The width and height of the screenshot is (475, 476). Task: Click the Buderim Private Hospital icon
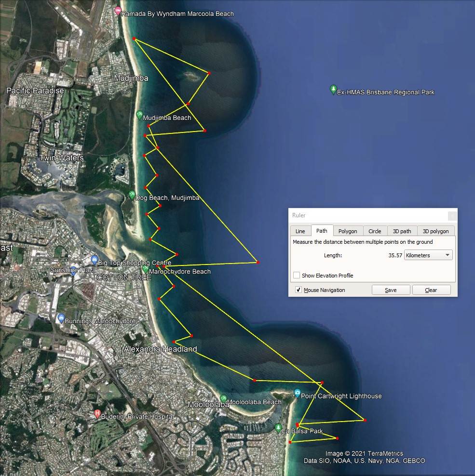pos(97,414)
